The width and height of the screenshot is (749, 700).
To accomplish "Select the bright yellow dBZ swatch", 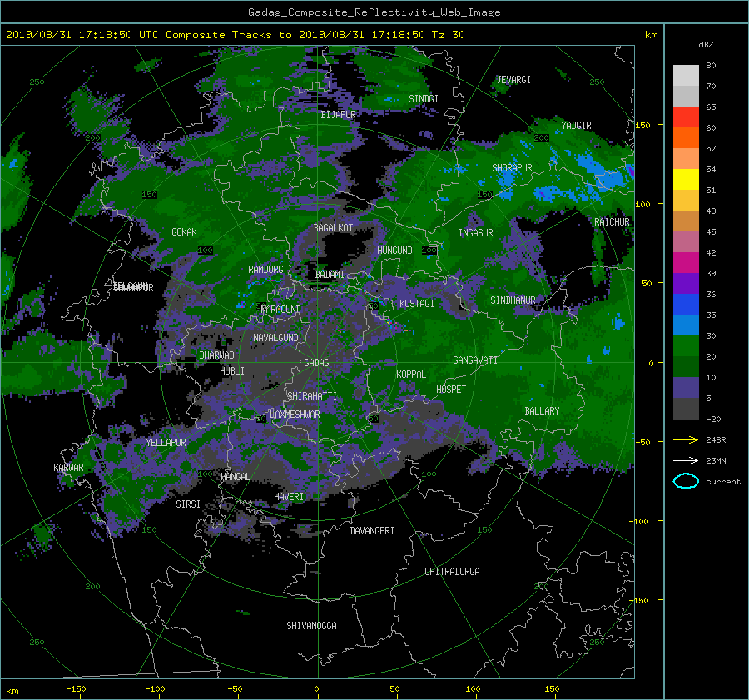I will 686,179.
